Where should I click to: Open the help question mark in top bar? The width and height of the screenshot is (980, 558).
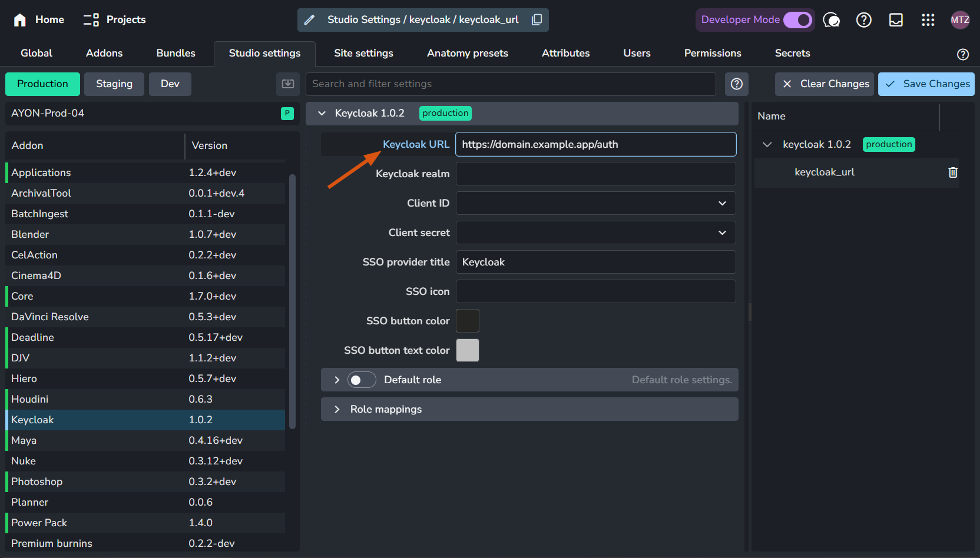coord(863,20)
